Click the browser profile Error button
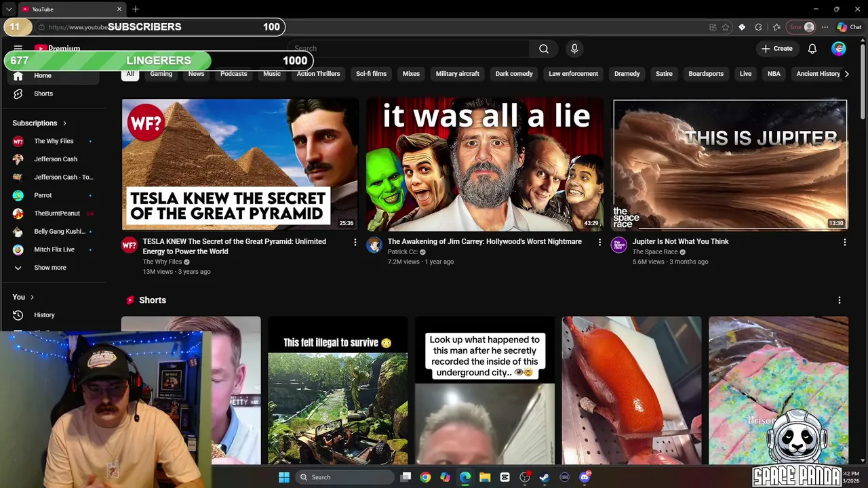 click(x=802, y=27)
